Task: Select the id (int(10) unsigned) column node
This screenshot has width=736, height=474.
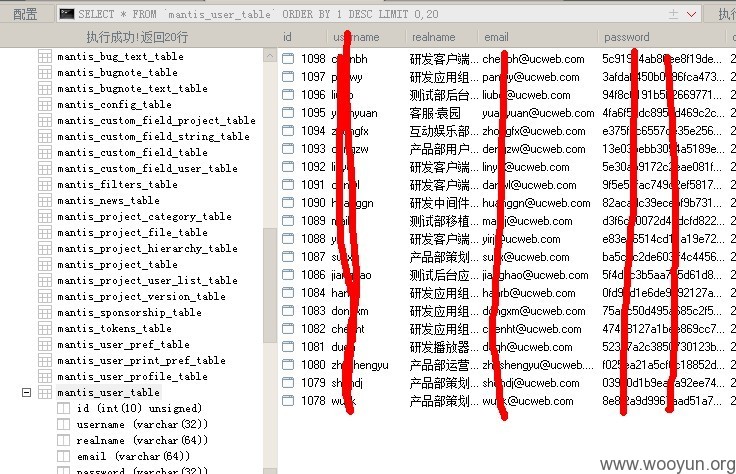Action: pyautogui.click(x=139, y=408)
